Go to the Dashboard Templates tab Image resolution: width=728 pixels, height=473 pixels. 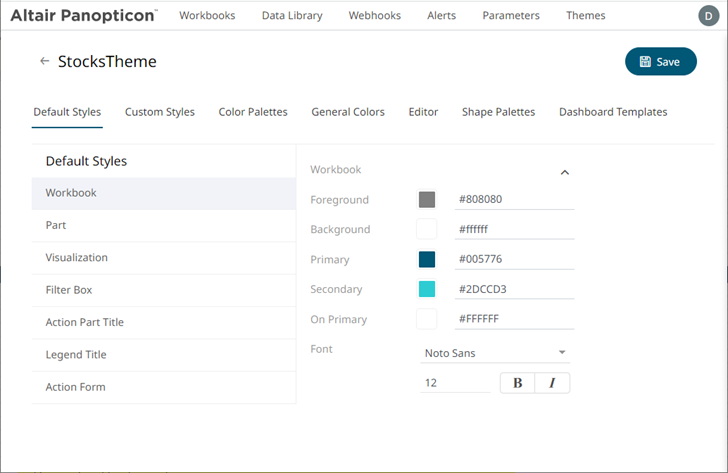tap(613, 112)
